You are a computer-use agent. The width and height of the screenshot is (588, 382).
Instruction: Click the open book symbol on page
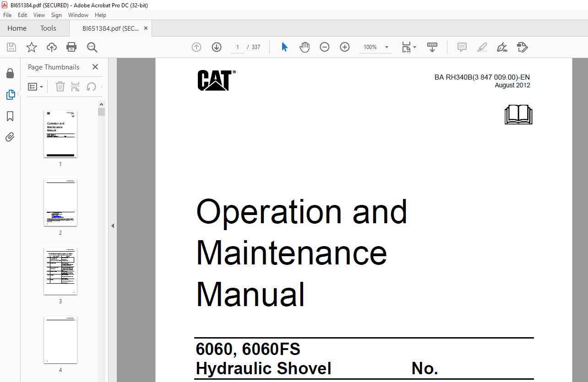(518, 115)
